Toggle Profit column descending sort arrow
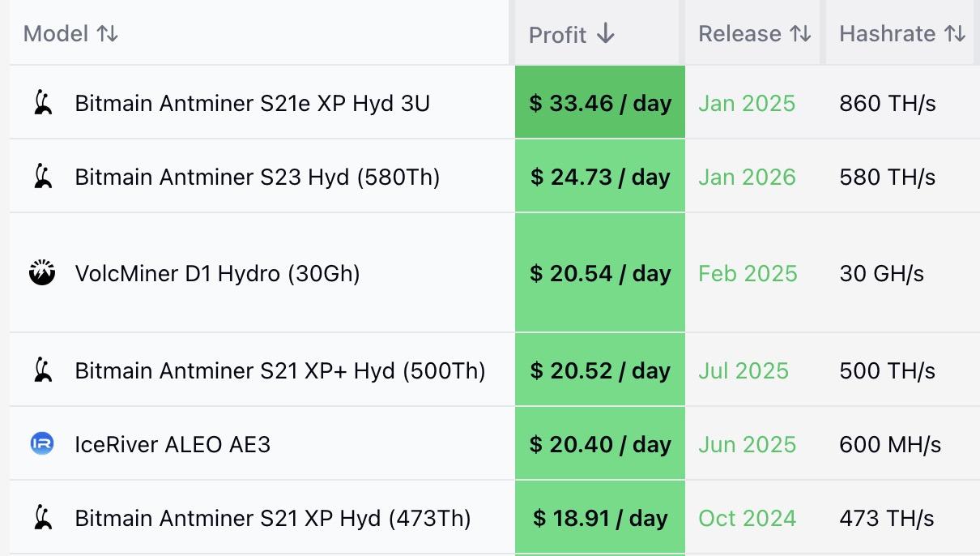 [x=605, y=34]
